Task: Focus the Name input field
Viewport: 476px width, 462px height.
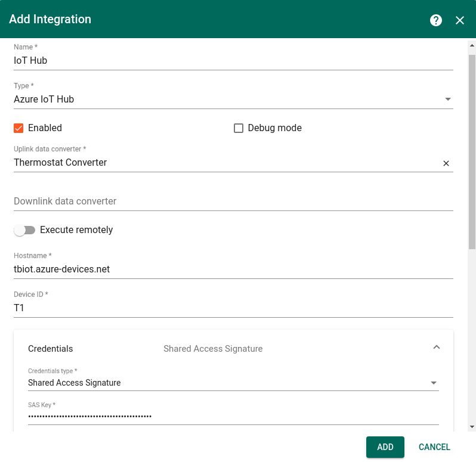Action: point(233,61)
